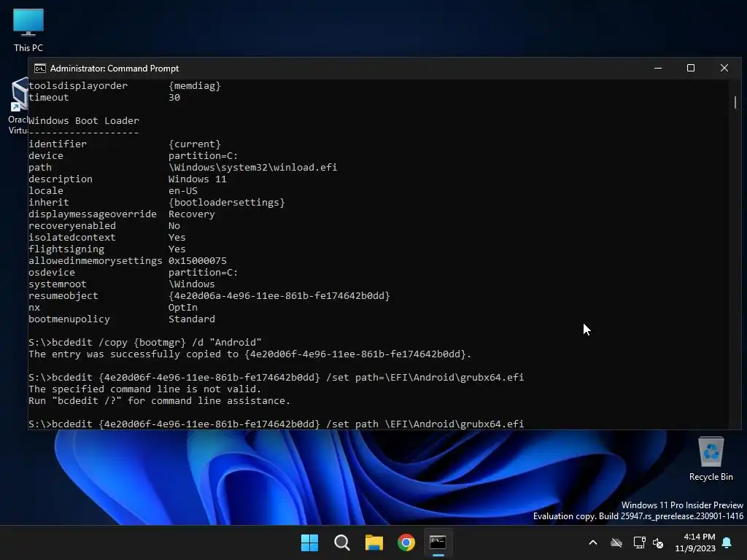This screenshot has height=560, width=747.
Task: Click the "OptIn" nx value
Action: (182, 308)
